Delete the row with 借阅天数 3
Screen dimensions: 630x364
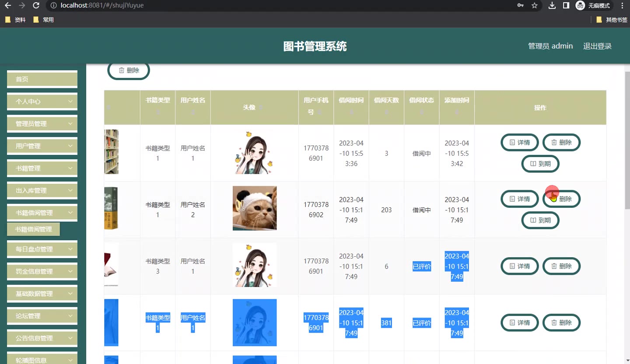click(561, 142)
